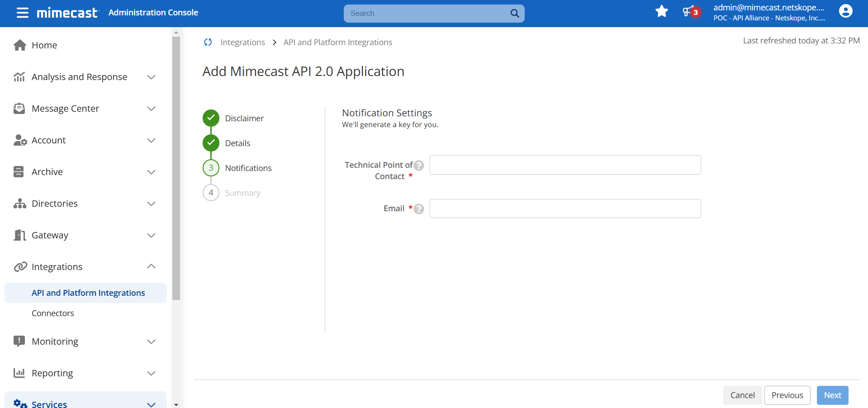Follow the Integrations breadcrumb link
The width and height of the screenshot is (868, 408).
(242, 42)
